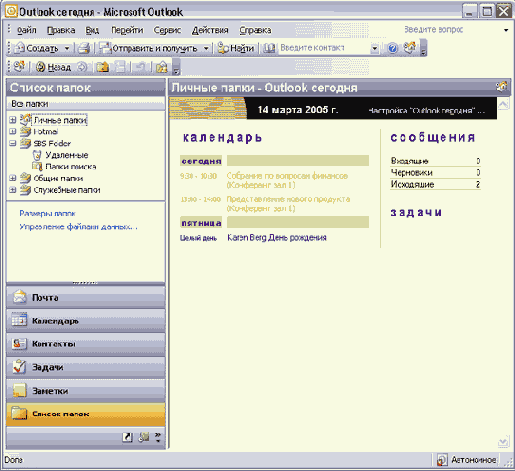This screenshot has height=471, width=515.
Task: Open the задачи heading link
Action: coord(416,212)
